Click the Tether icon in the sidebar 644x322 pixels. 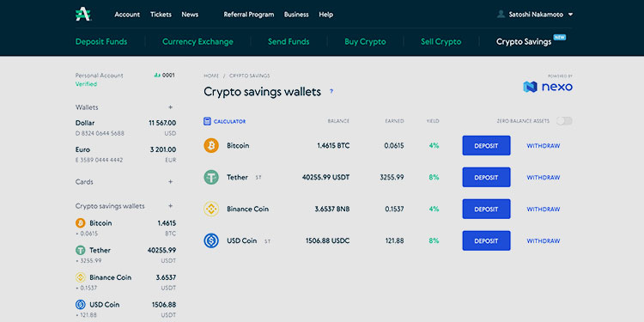pos(80,250)
